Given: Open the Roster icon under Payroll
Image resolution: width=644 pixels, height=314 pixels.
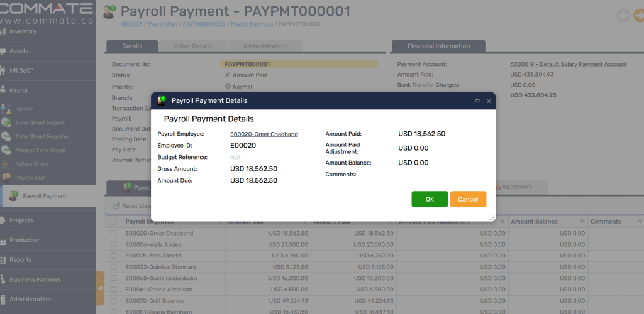Looking at the screenshot, I should [x=6, y=109].
